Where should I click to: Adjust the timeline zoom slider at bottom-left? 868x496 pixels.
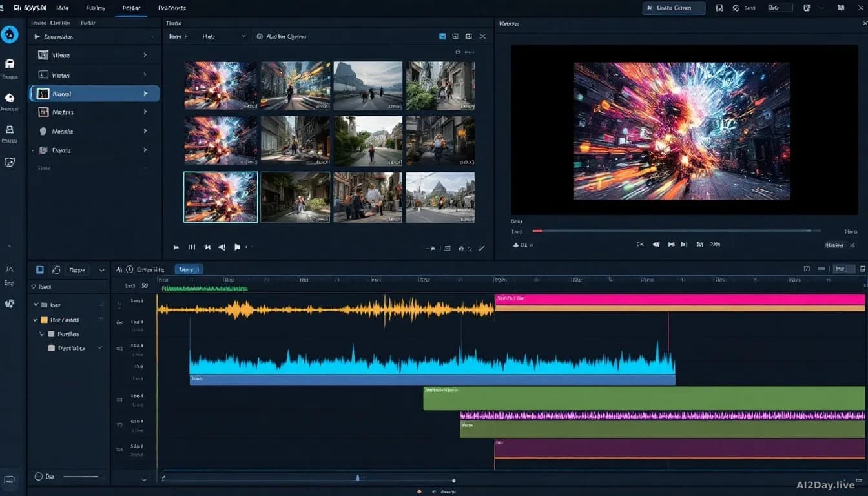(81, 477)
